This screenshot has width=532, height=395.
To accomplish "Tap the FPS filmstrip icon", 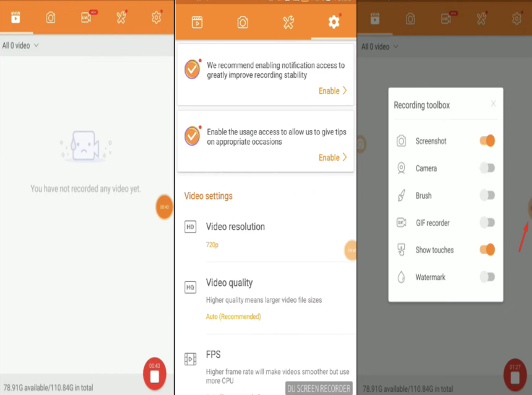I will pos(190,359).
